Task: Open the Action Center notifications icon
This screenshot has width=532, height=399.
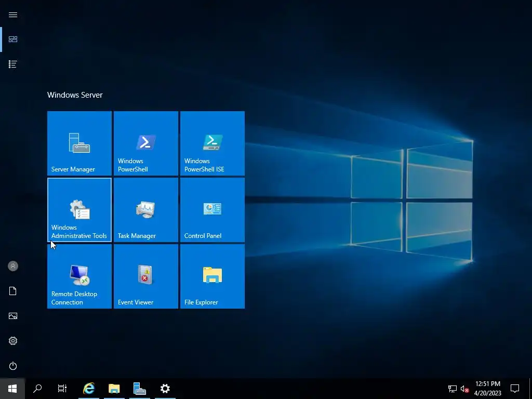Action: click(x=515, y=389)
